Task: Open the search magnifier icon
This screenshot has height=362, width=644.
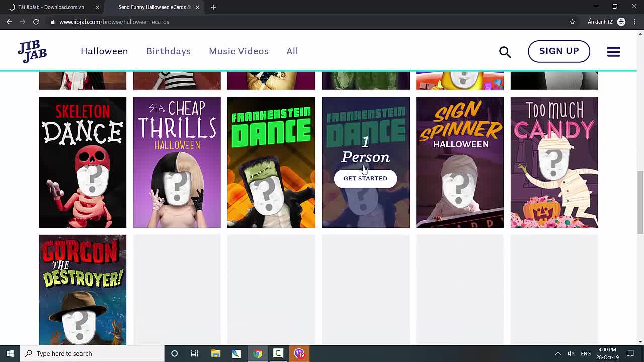Action: pos(505,52)
